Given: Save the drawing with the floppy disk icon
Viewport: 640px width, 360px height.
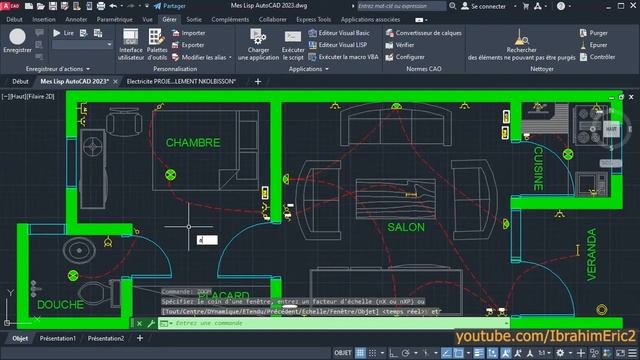Looking at the screenshot, I should click(53, 6).
